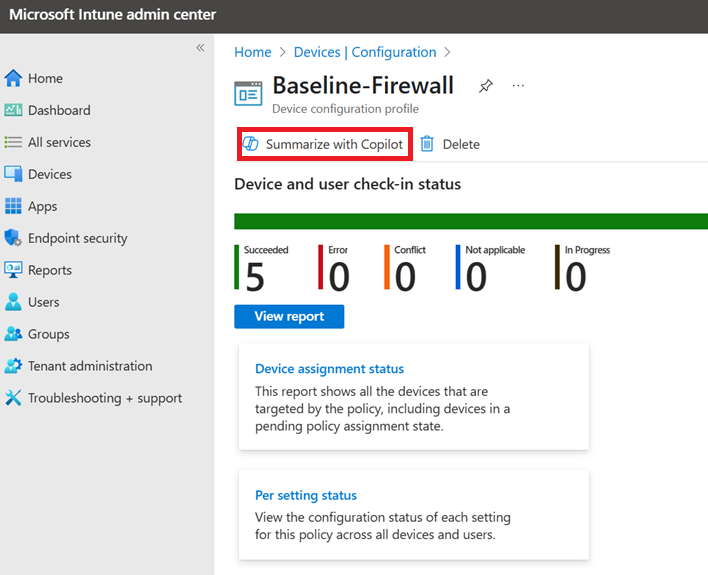Click the Not applicable count value
Screen dimensions: 708x575
click(476, 277)
